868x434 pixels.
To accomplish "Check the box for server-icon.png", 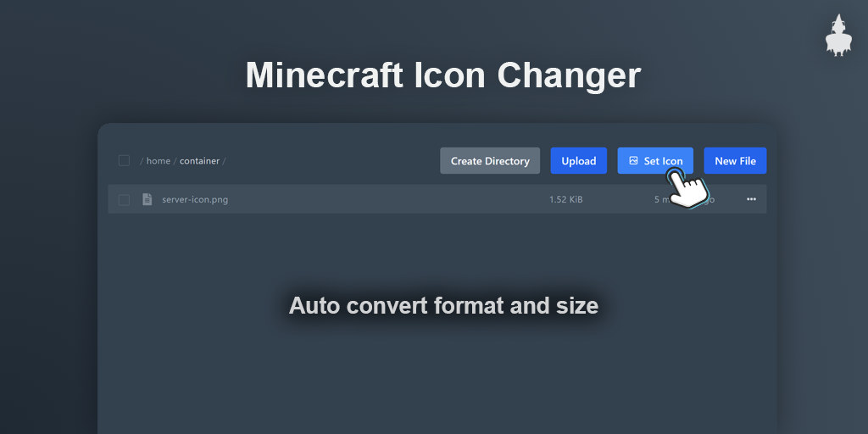I will tap(124, 200).
